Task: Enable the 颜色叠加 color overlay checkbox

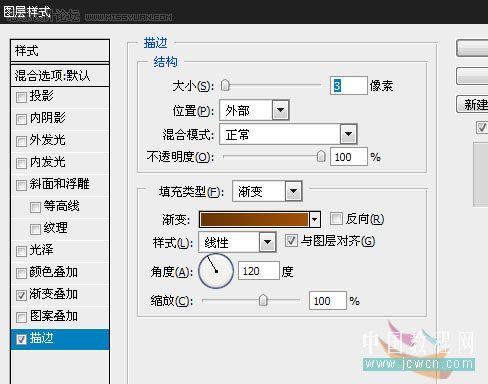Action: point(21,273)
